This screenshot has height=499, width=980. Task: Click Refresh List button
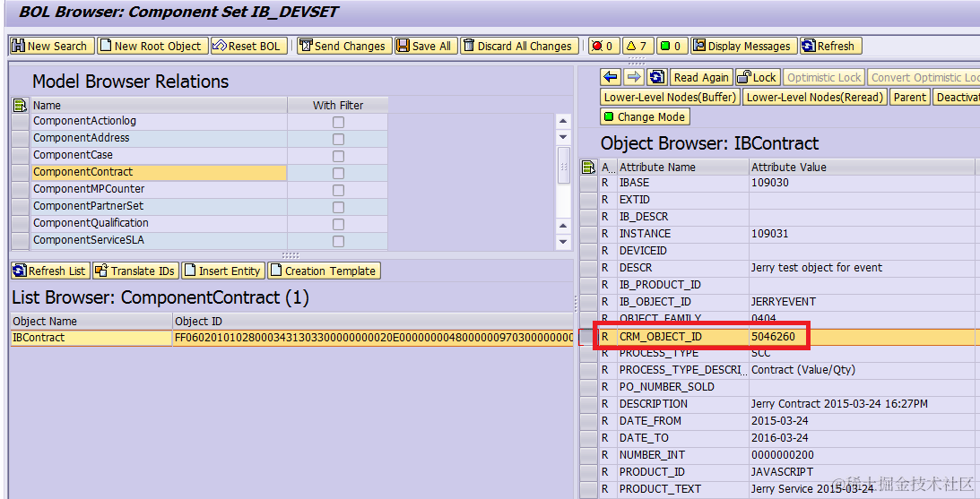coord(50,271)
